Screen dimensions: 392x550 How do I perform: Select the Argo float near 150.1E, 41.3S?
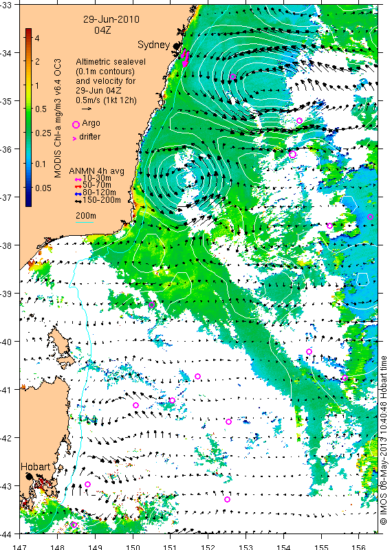pos(135,405)
